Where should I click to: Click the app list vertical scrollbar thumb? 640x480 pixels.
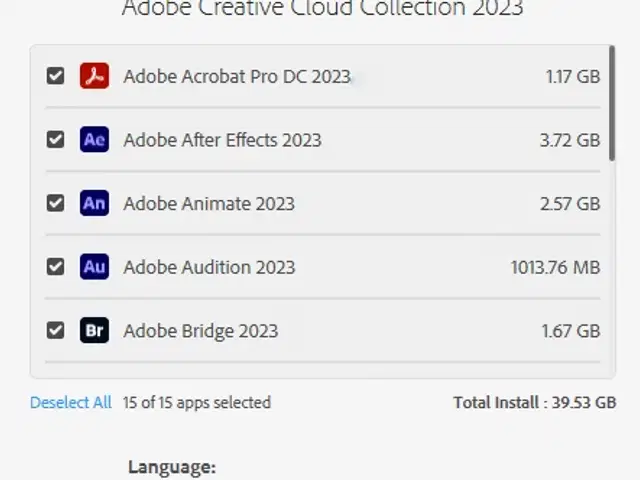[x=611, y=103]
